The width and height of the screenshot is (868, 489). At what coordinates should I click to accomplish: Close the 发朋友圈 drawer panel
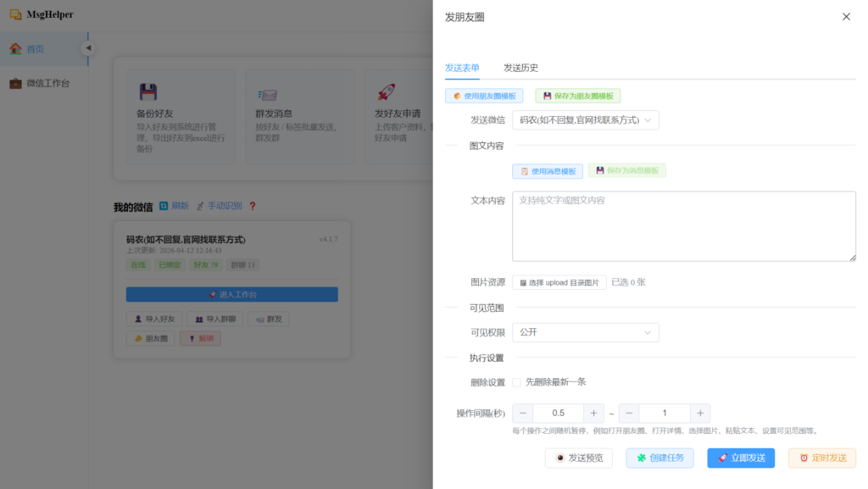tap(846, 17)
